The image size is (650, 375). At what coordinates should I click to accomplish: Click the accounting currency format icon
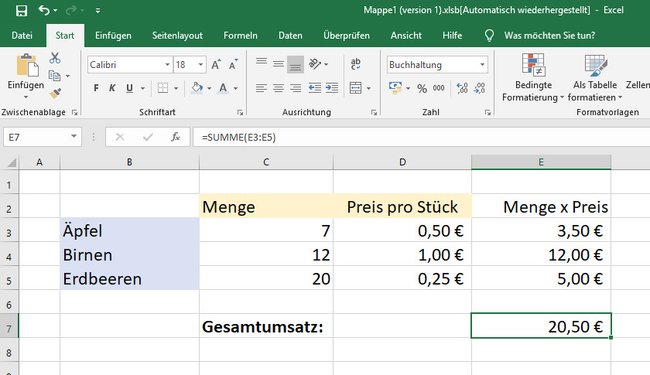coord(395,88)
